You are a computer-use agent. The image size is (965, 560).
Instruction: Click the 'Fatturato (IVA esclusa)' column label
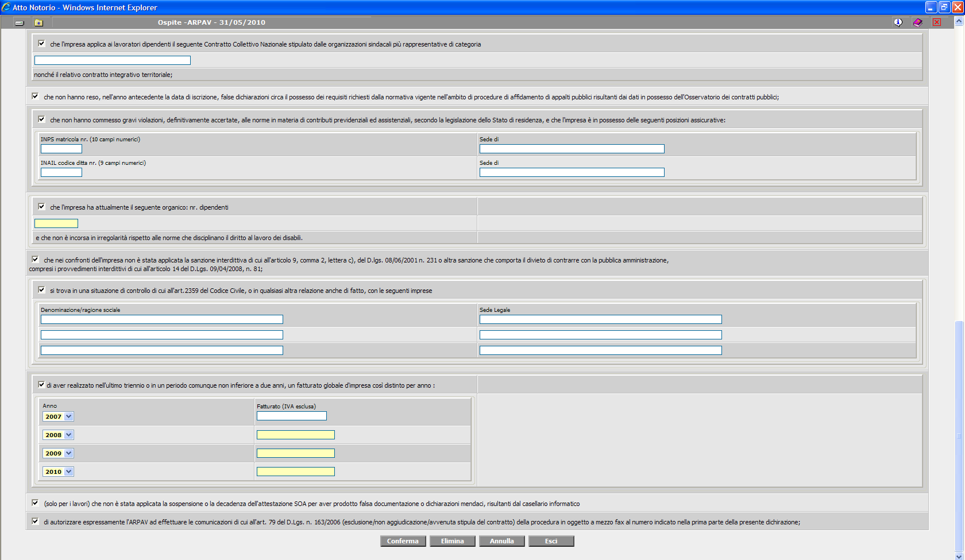(286, 406)
